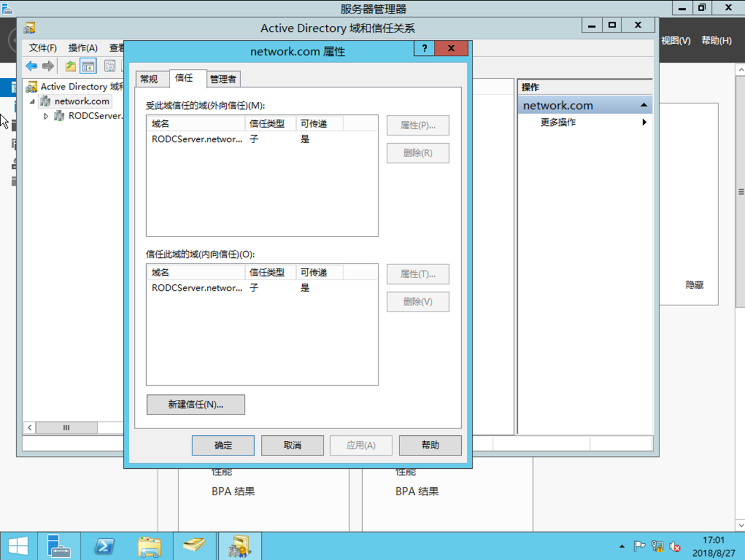Click the network tray icon
Screen dimensions: 745x560
tap(657, 546)
